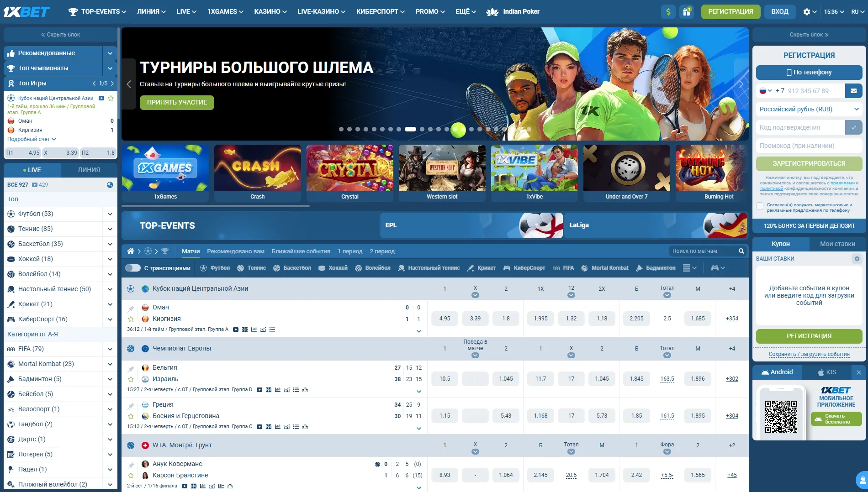The height and width of the screenshot is (492, 868).
Task: Click the Поиск по матчам search field
Action: point(704,251)
